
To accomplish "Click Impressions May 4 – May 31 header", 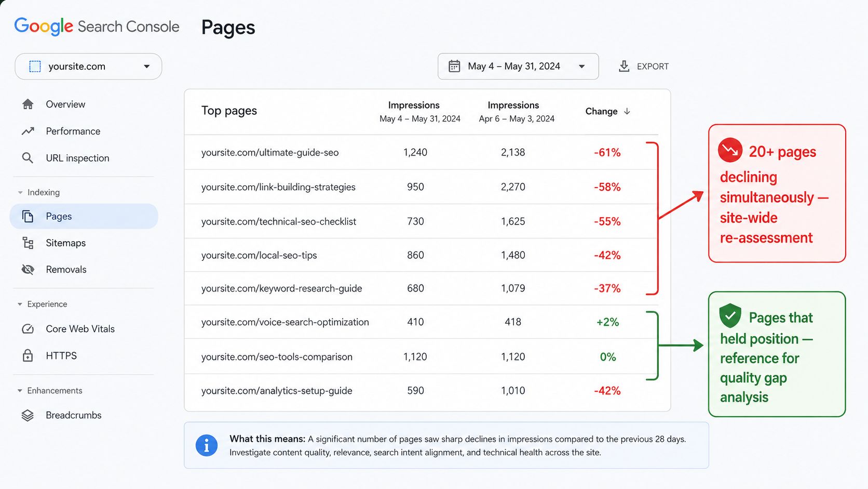I will tap(419, 112).
